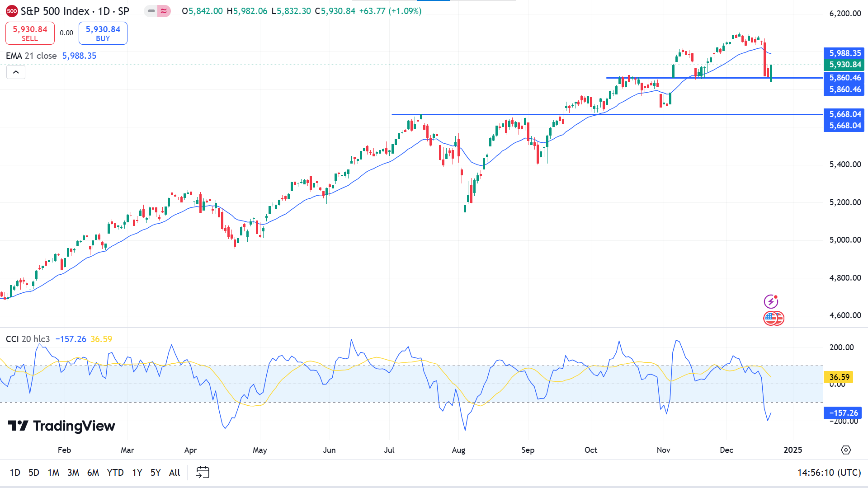The image size is (868, 488).
Task: Select the 5Y time range
Action: click(156, 473)
